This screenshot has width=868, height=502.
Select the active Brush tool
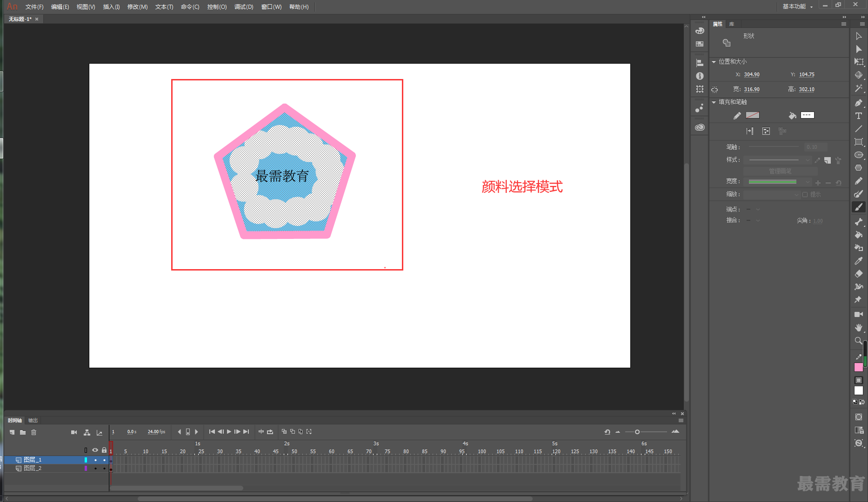[x=859, y=207]
